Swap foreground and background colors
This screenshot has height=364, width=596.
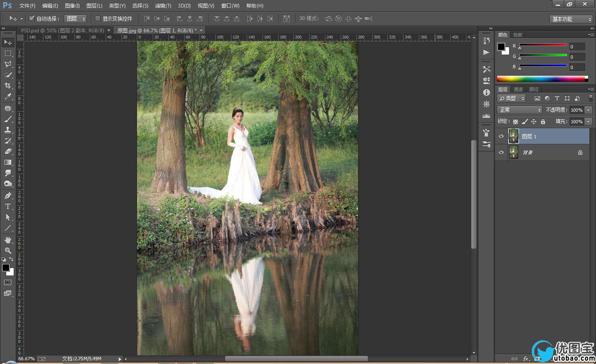[11, 259]
